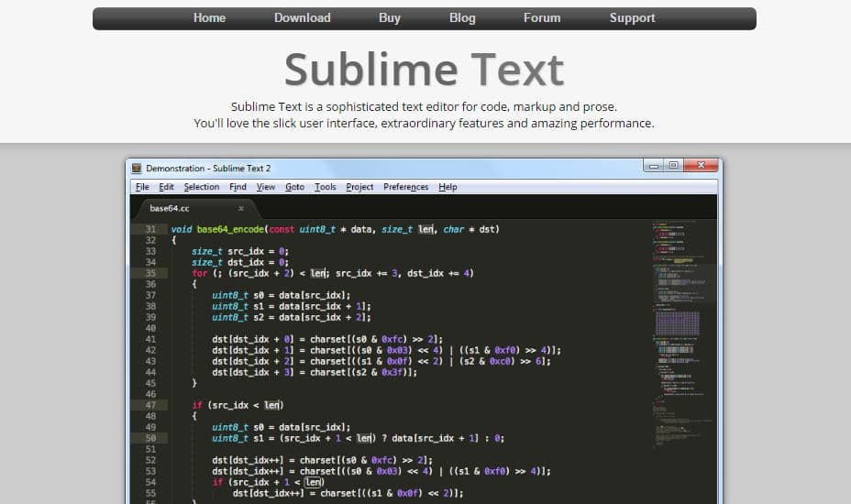
Task: Close the base64.cc tab with its x icon
Action: coord(241,208)
